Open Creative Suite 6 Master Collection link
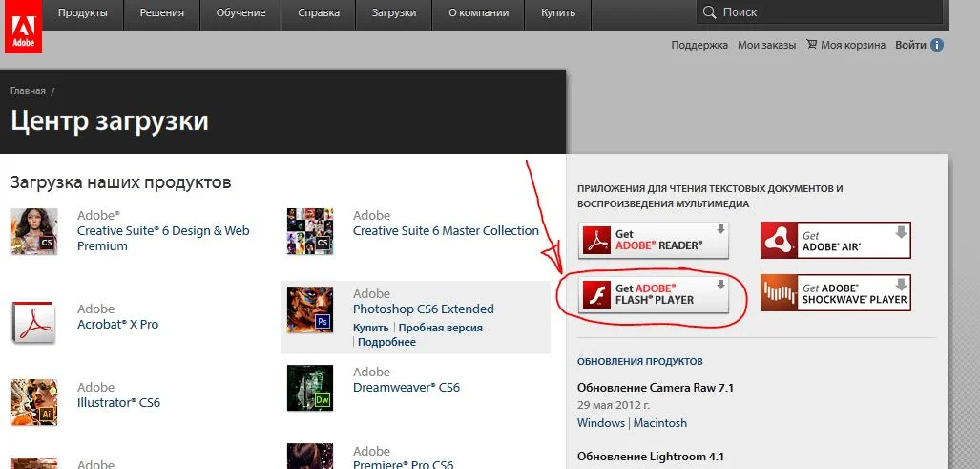980x469 pixels. click(446, 231)
